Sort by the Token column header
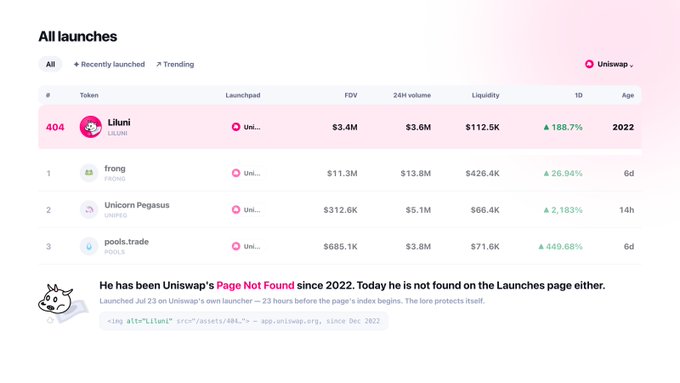This screenshot has width=680, height=383. [89, 95]
